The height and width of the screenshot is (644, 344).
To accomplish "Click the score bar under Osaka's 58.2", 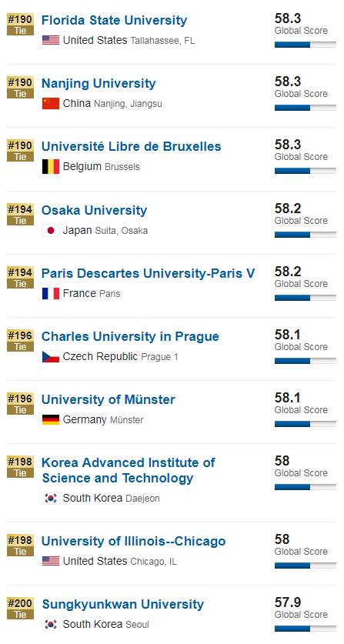I will [306, 235].
